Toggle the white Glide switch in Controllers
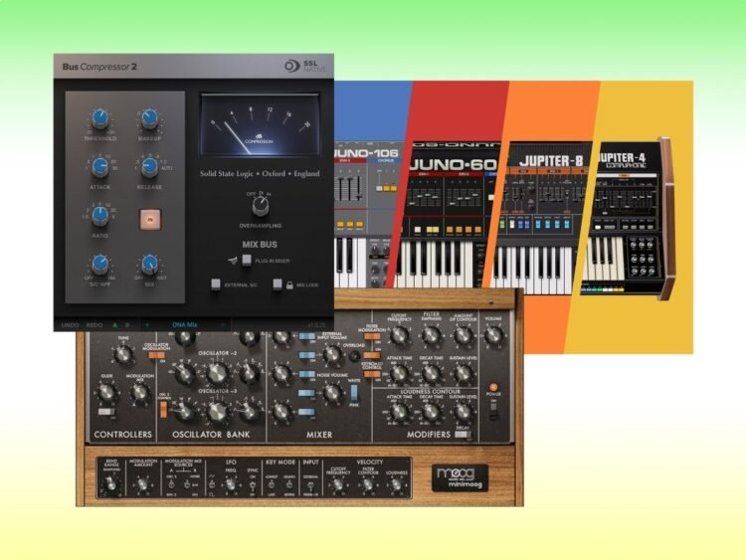Image resolution: width=746 pixels, height=560 pixels. click(106, 412)
